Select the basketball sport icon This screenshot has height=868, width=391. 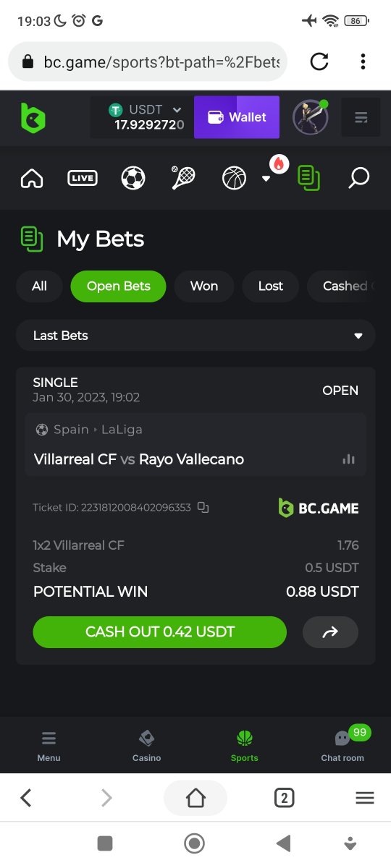tap(234, 178)
